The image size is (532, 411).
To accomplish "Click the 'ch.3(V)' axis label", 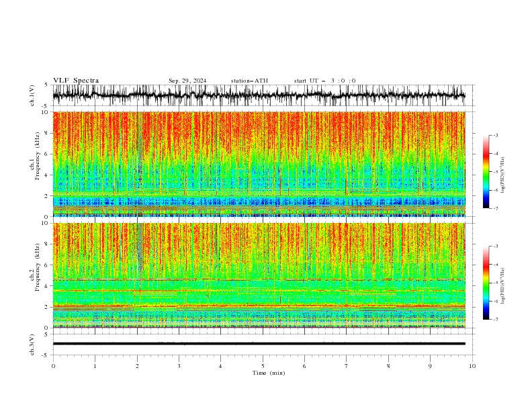I will tap(32, 345).
